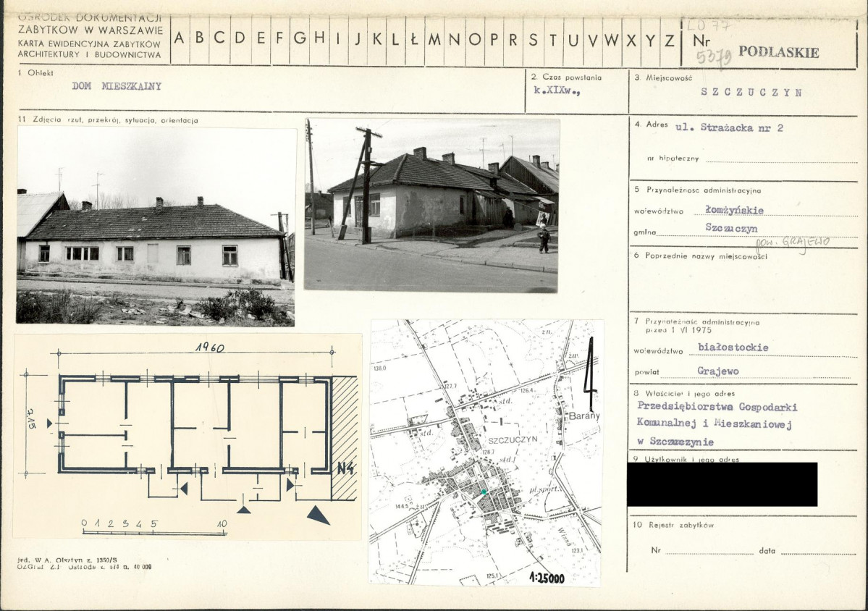Select the 'nr hipoteczny' label
The width and height of the screenshot is (868, 611).
pyautogui.click(x=673, y=159)
